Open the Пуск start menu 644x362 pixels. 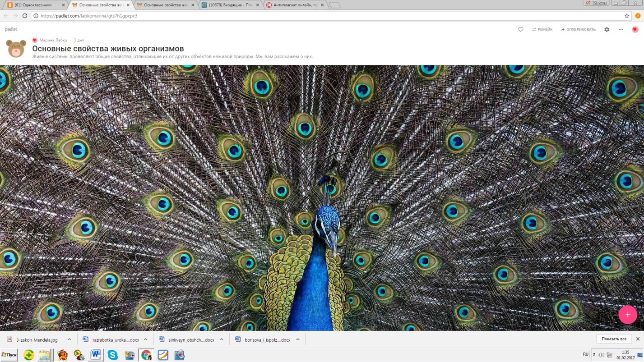tap(9, 355)
